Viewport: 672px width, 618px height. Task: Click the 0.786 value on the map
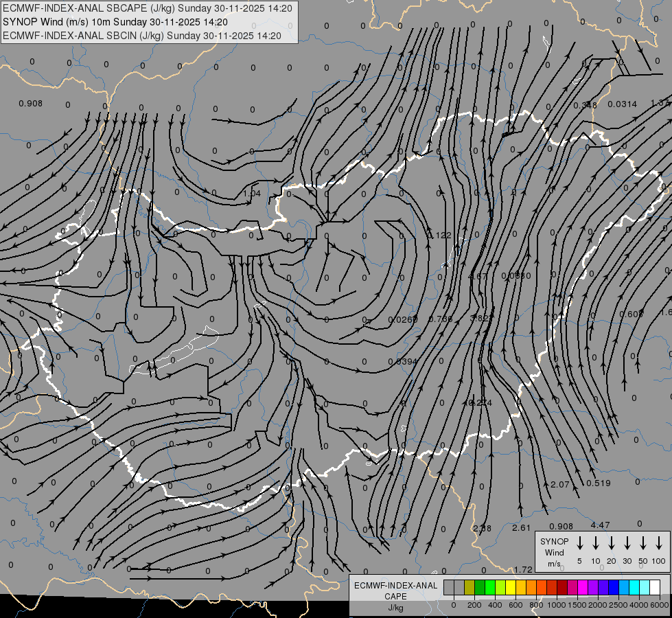point(441,319)
